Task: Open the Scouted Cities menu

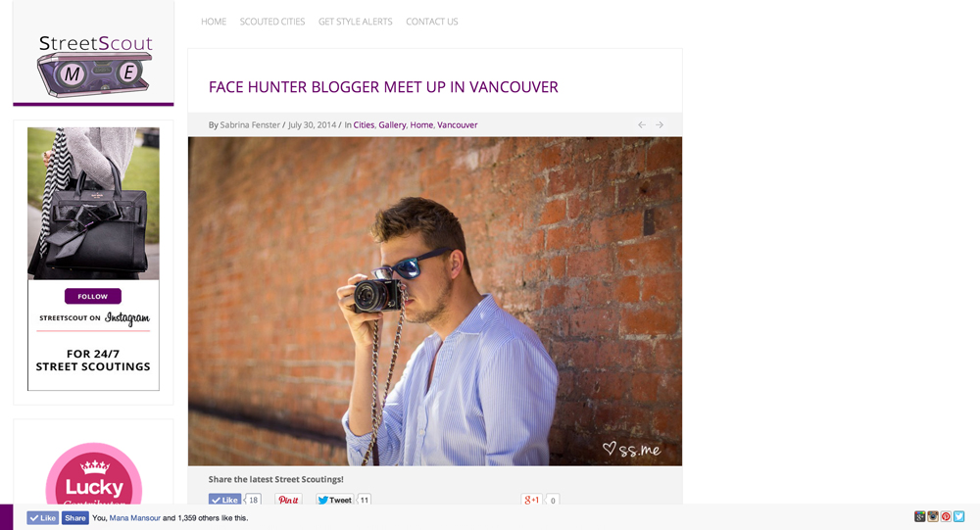Action: click(272, 22)
